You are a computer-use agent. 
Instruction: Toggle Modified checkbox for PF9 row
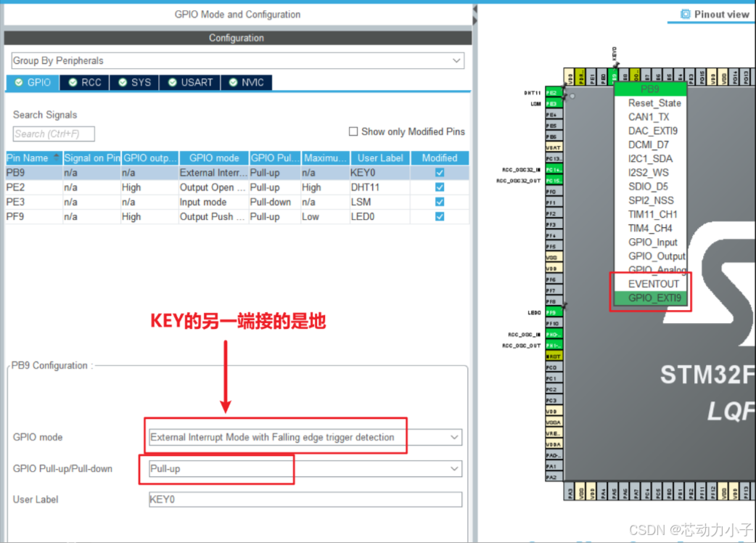(x=440, y=216)
